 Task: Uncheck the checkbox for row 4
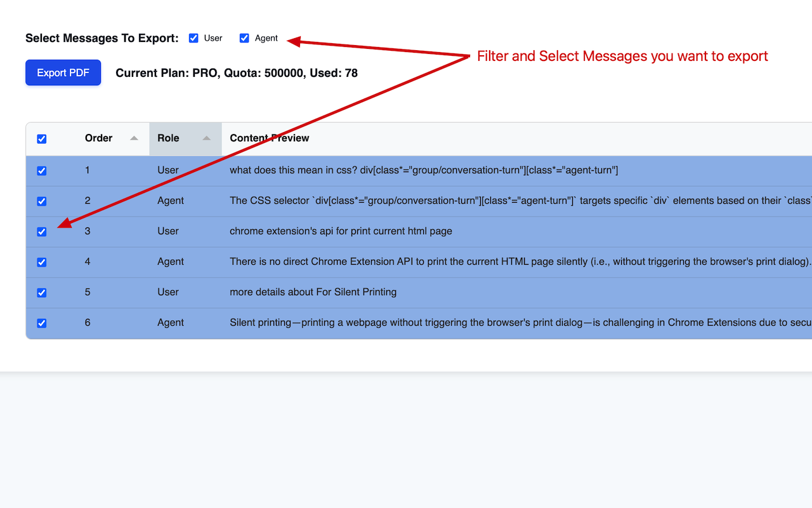coord(42,262)
